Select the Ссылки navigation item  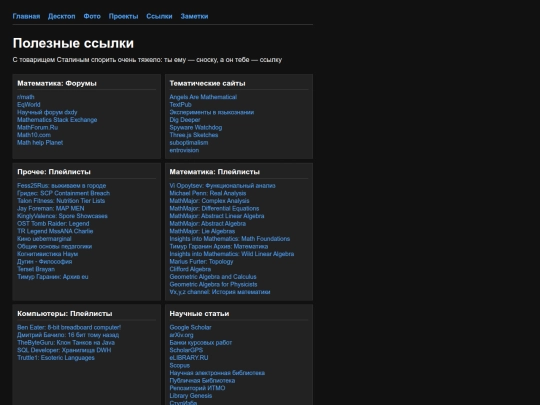click(159, 16)
